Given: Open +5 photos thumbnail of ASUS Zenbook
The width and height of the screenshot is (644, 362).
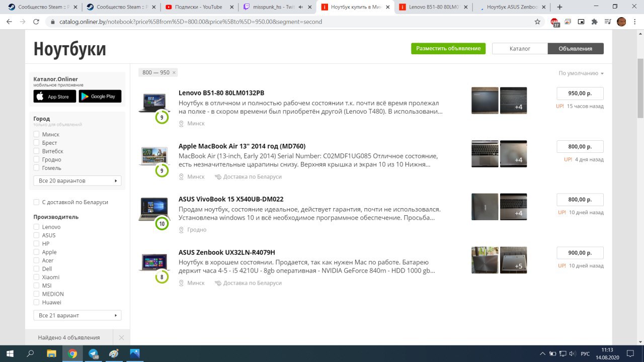Looking at the screenshot, I should (514, 260).
